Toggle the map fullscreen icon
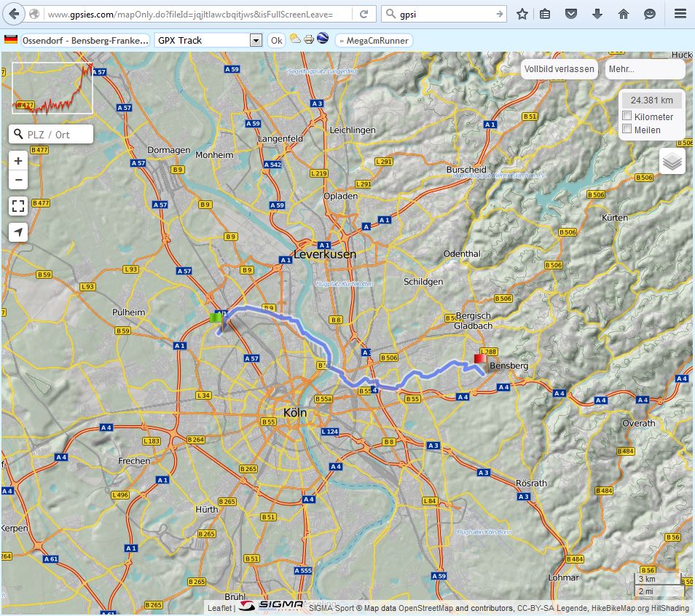 click(x=18, y=206)
